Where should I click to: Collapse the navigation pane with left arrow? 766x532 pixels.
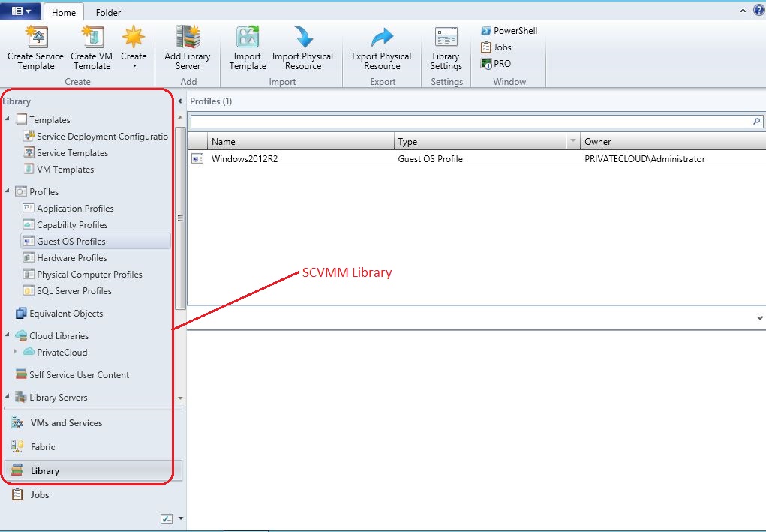pyautogui.click(x=180, y=101)
